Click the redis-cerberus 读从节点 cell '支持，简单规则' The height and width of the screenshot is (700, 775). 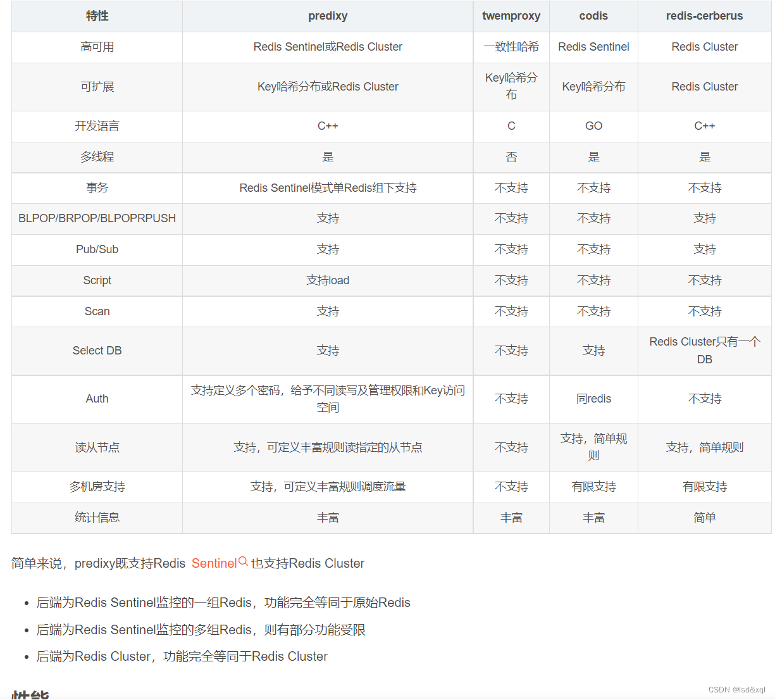tap(704, 447)
